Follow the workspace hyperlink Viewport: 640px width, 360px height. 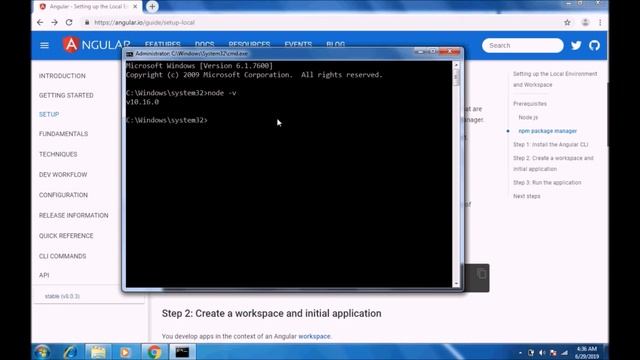click(x=314, y=336)
